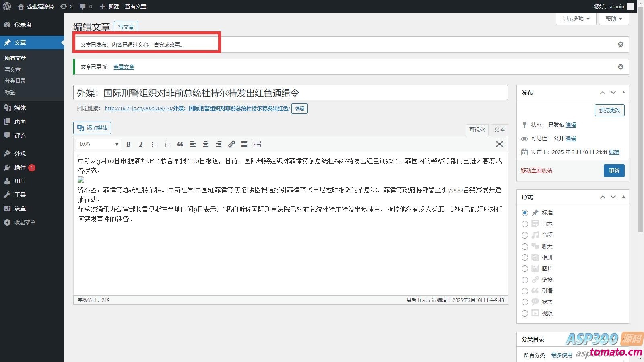Open the 工具 tools menu

[x=32, y=195]
